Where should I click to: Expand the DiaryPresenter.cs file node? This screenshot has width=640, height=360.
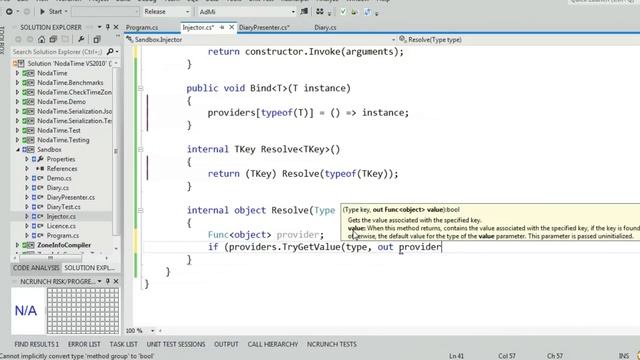[27, 197]
